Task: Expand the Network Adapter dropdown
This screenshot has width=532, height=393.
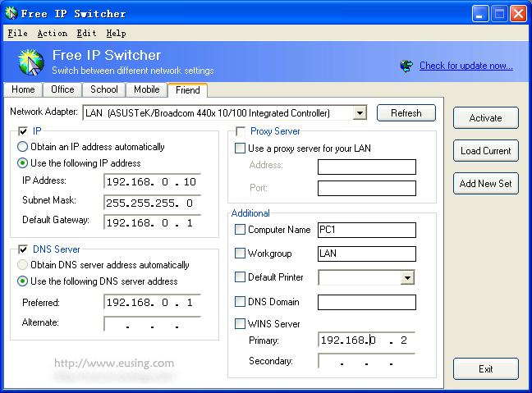Action: [360, 113]
